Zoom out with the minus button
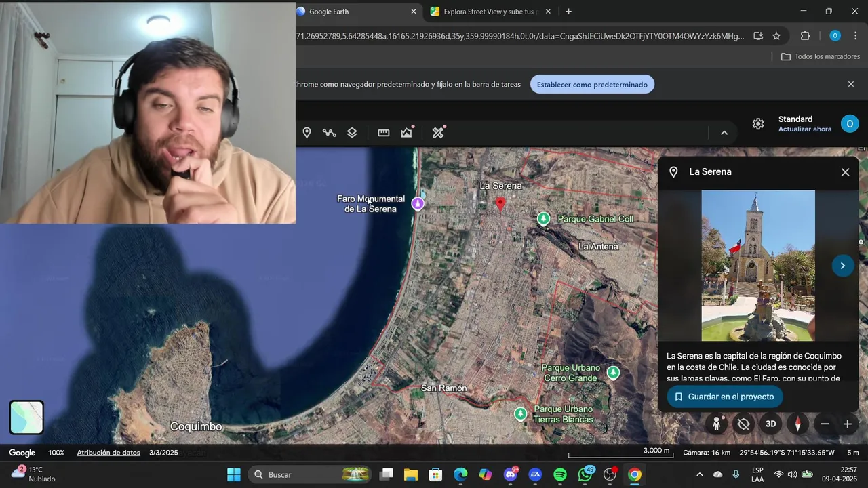Viewport: 868px width, 488px height. [x=825, y=424]
